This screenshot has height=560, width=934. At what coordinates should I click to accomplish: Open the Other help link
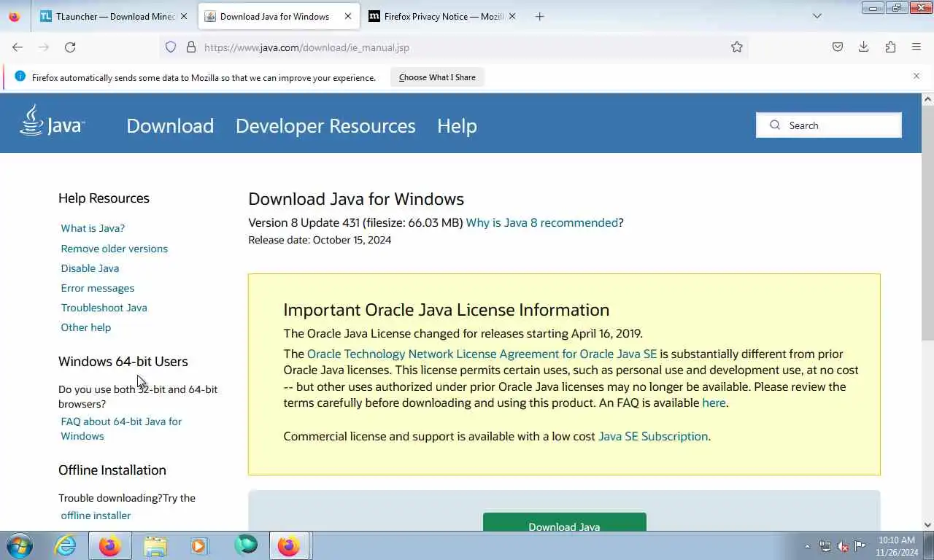[86, 327]
